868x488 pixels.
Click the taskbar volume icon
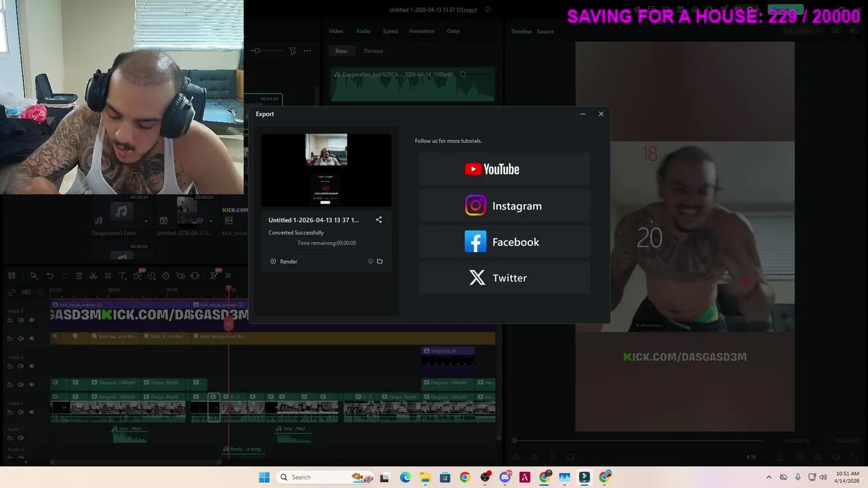click(823, 477)
